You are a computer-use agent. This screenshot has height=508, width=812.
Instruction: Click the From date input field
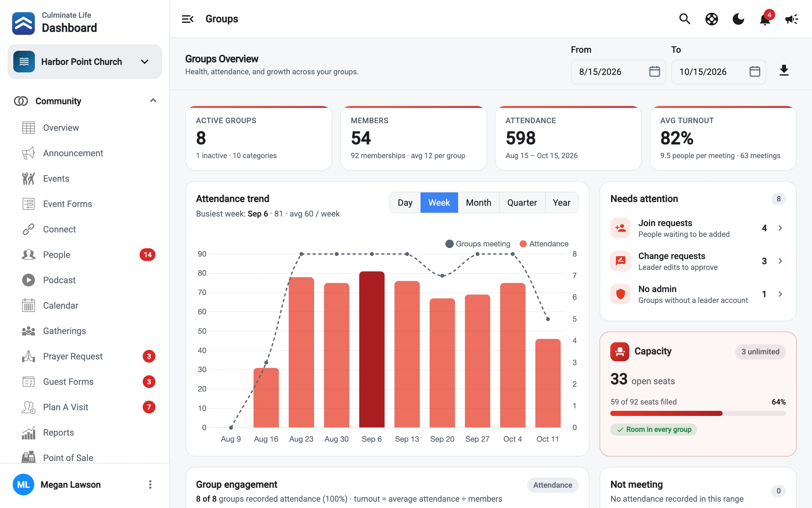pos(618,71)
